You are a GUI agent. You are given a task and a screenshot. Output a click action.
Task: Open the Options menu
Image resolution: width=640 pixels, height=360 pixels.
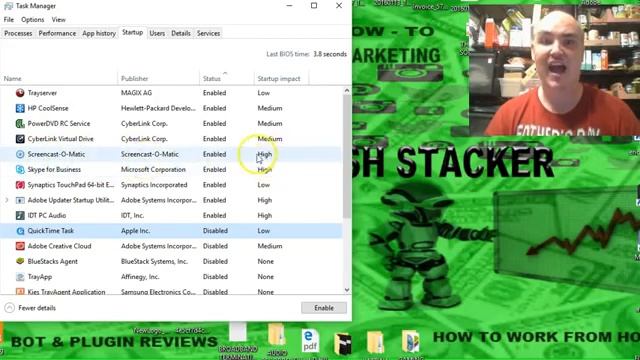(x=33, y=20)
